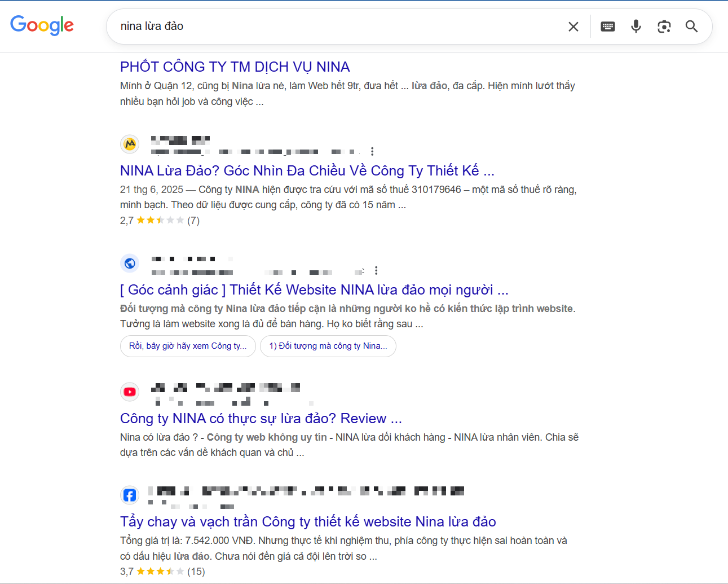Click the yellow favicon of the NINA Lừa Đảo result
The width and height of the screenshot is (728, 584).
tap(130, 144)
